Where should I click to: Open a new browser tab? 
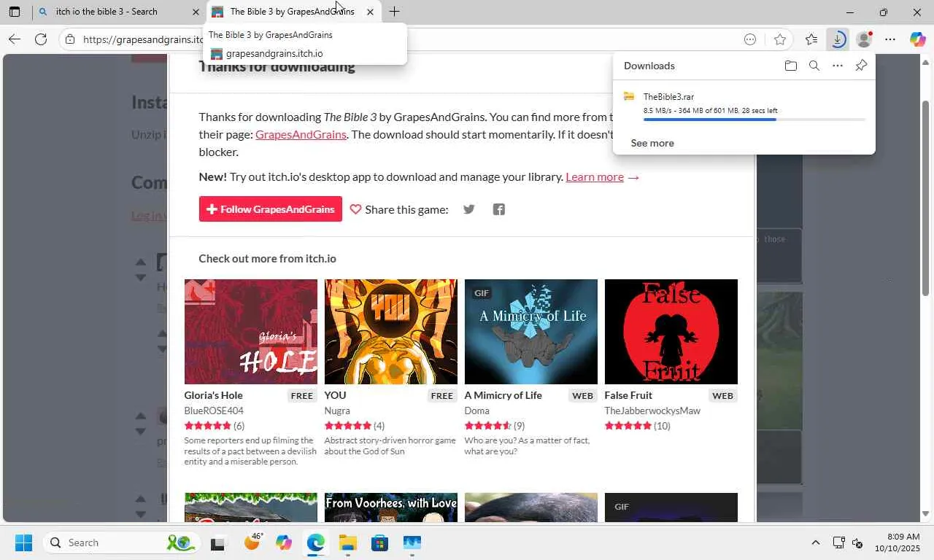(394, 12)
